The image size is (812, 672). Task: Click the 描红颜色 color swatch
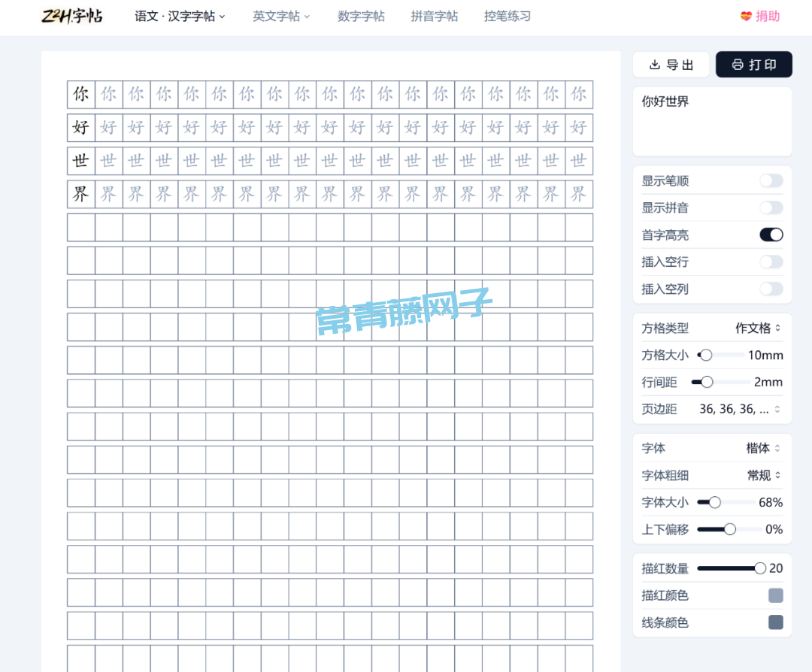click(775, 595)
